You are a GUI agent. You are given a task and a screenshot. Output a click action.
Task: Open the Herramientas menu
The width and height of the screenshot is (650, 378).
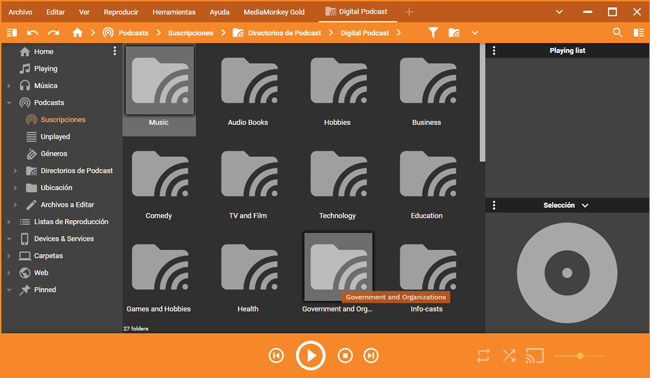[x=174, y=12]
